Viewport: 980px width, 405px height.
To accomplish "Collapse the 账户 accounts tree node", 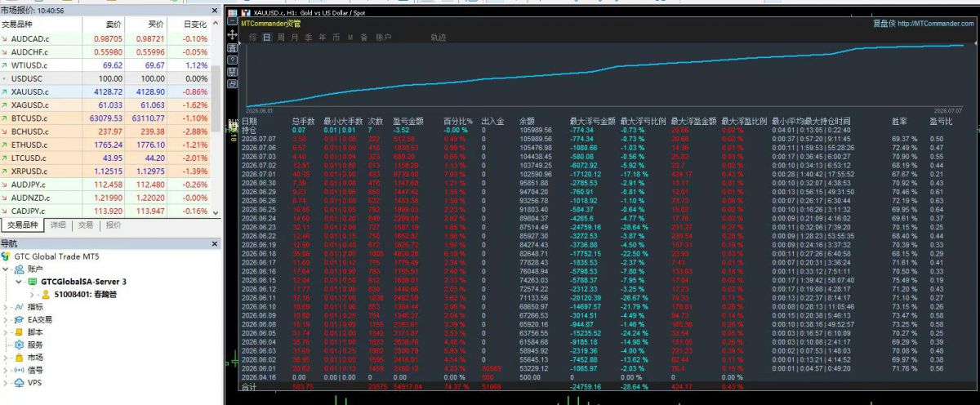I will pos(6,269).
